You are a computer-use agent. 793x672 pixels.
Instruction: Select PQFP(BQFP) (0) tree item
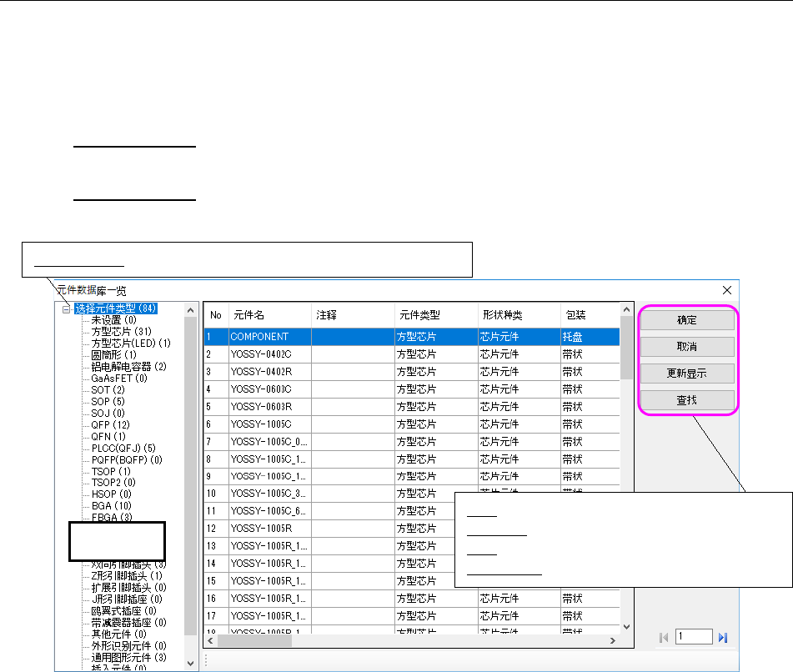(x=127, y=459)
